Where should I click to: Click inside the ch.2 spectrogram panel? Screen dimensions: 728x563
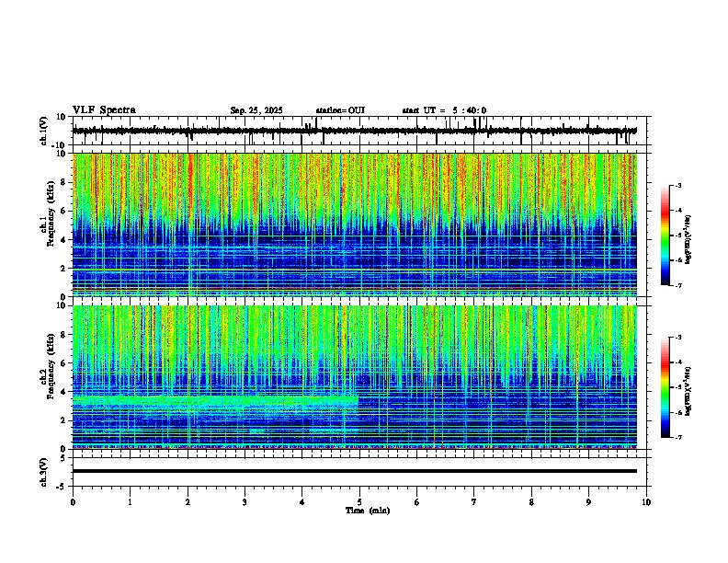355,377
